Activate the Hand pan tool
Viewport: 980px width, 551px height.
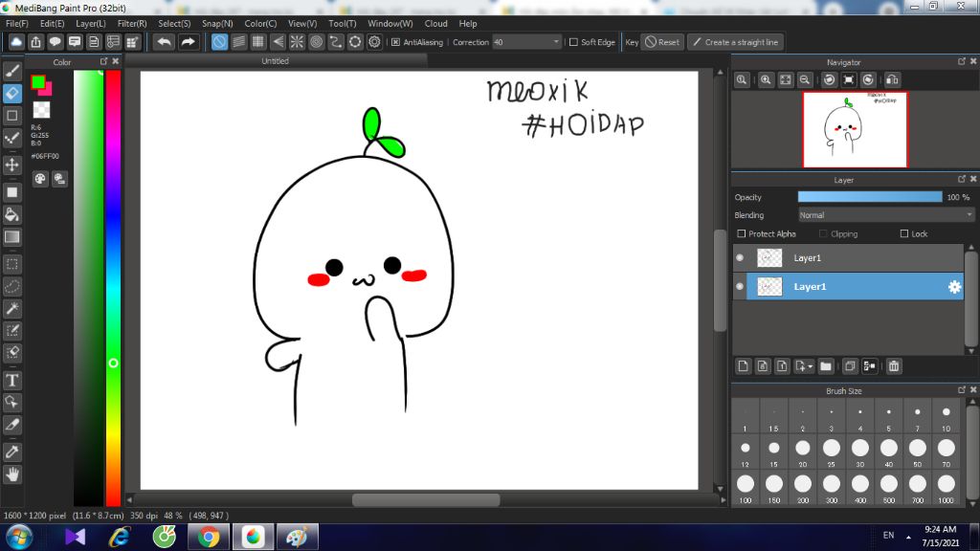11,474
